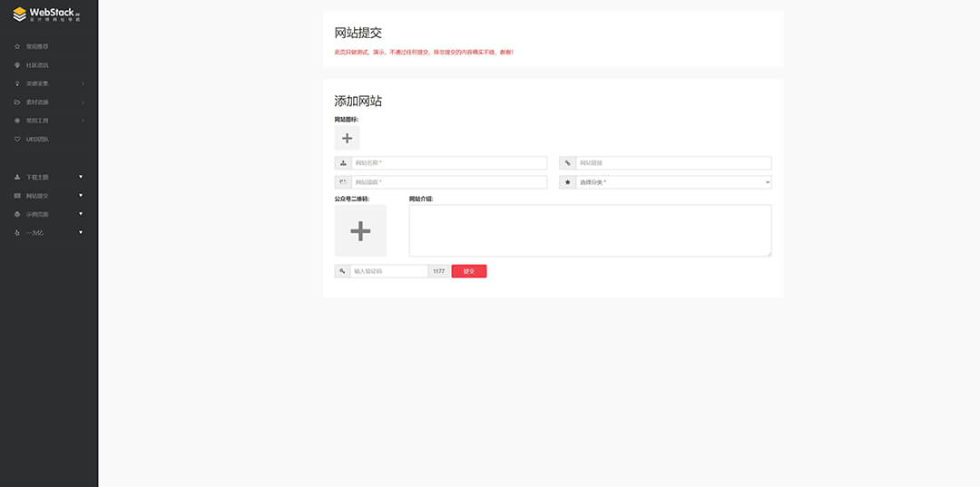The image size is (980, 487).
Task: Click the WebStack logo
Action: (44, 14)
